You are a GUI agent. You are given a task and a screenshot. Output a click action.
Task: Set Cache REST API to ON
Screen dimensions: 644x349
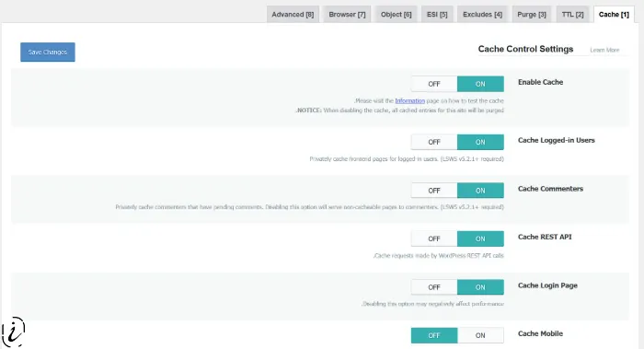tap(480, 238)
